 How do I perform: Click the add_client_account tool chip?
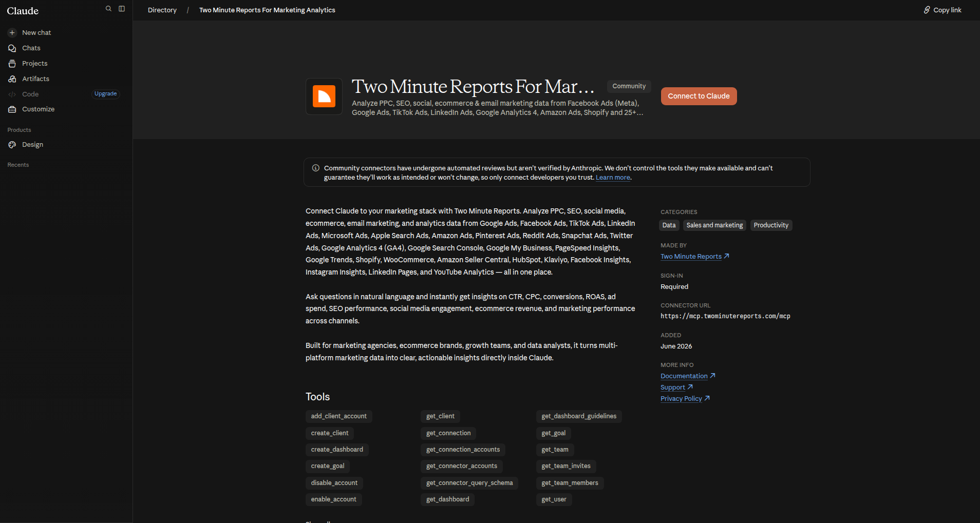click(339, 416)
